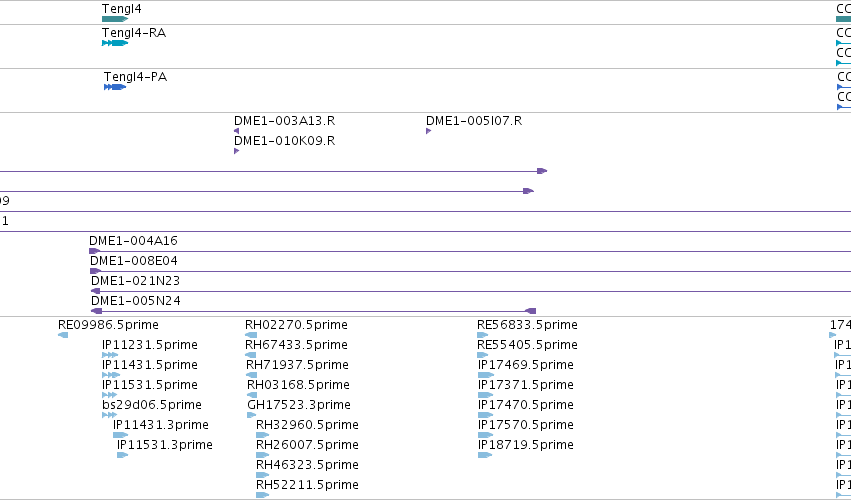Click the DME1-004A16 feature start glyph
Image resolution: width=851 pixels, height=500 pixels.
[x=94, y=251]
